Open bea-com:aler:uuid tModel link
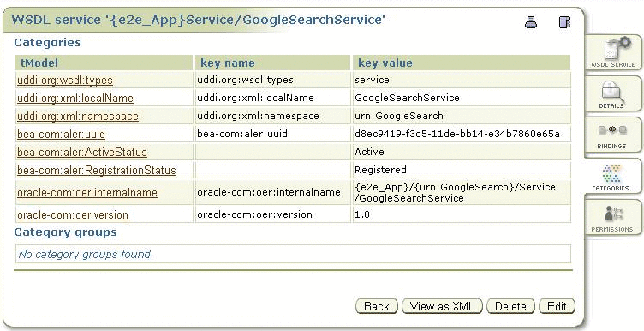The height and width of the screenshot is (331, 644). (x=61, y=134)
